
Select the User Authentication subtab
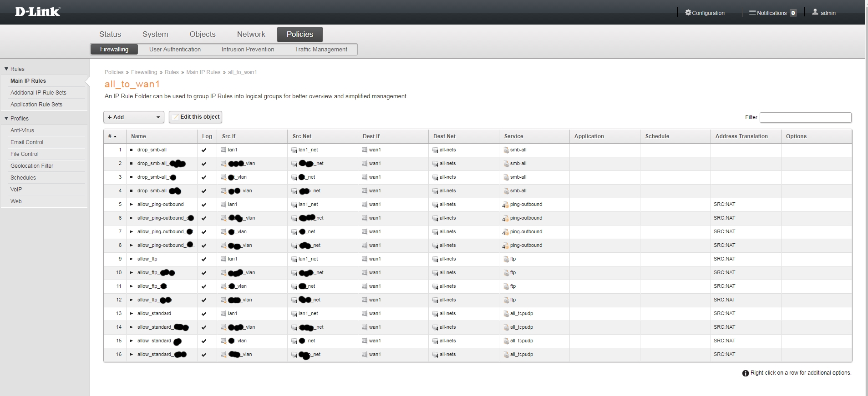[x=175, y=49]
